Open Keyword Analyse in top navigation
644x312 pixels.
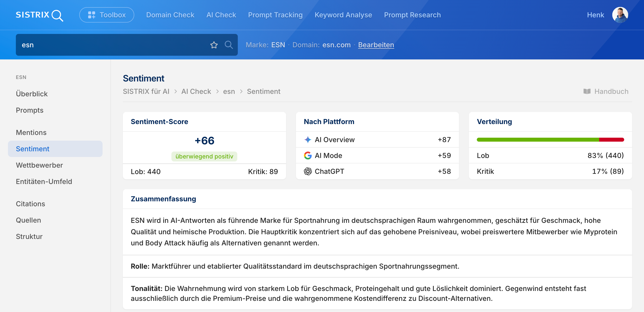343,15
